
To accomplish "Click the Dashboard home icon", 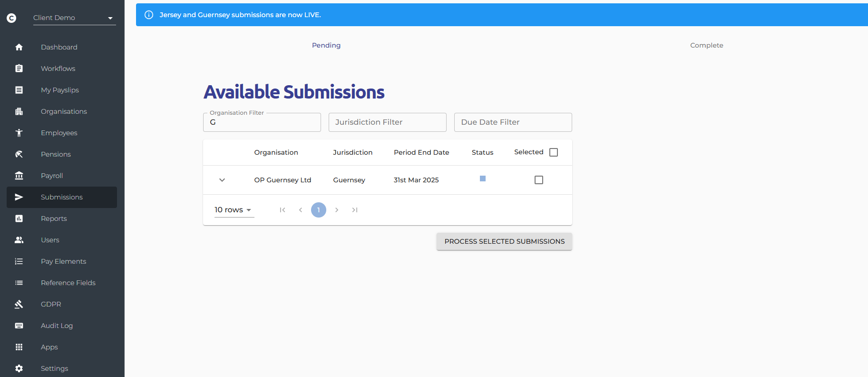I will 19,47.
